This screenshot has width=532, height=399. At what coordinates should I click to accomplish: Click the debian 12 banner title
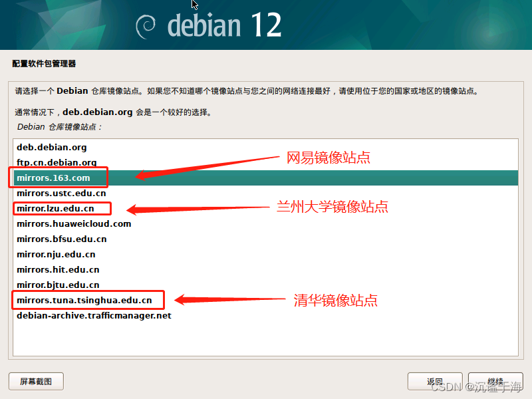(224, 25)
